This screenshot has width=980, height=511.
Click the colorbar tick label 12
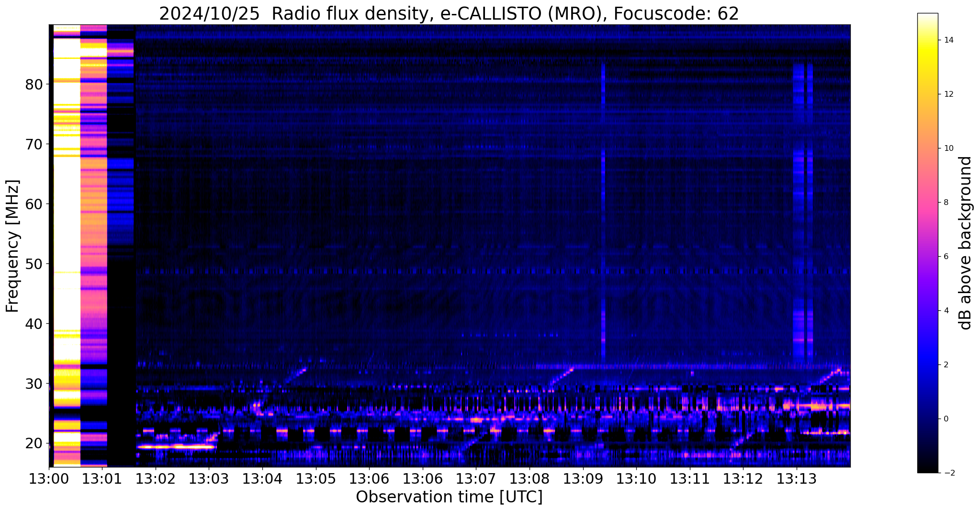point(948,94)
